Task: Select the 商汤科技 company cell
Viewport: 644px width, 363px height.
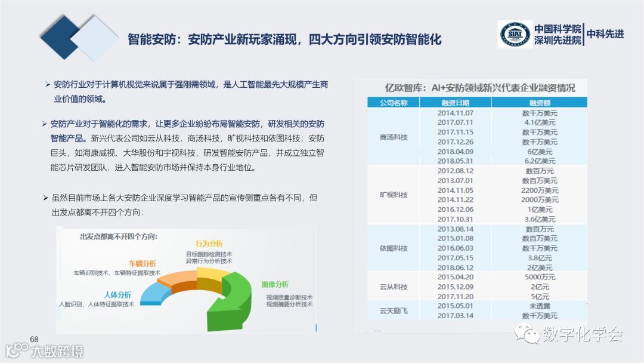Action: pyautogui.click(x=394, y=137)
